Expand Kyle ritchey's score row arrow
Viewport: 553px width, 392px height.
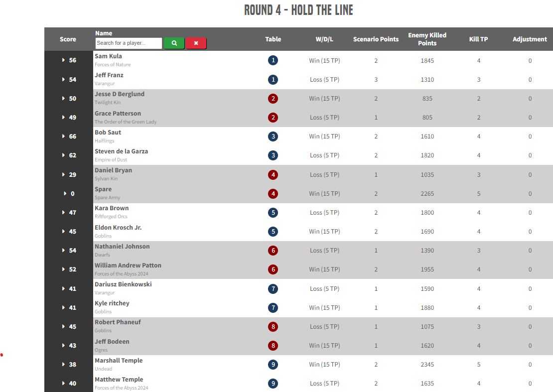64,308
